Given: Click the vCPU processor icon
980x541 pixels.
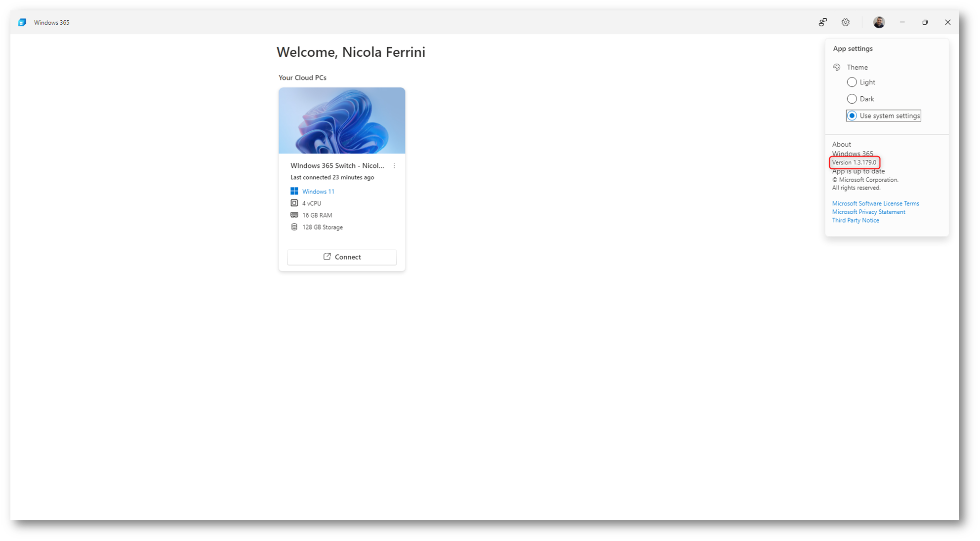Looking at the screenshot, I should [x=294, y=203].
